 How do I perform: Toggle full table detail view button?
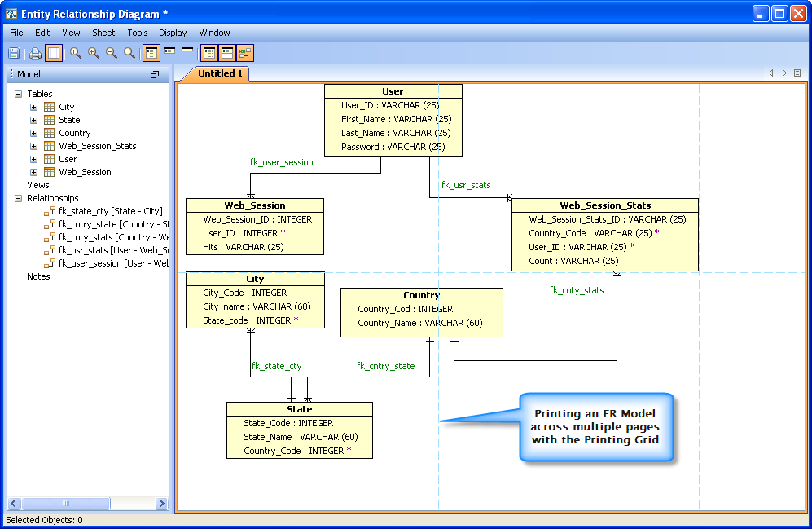click(x=151, y=53)
